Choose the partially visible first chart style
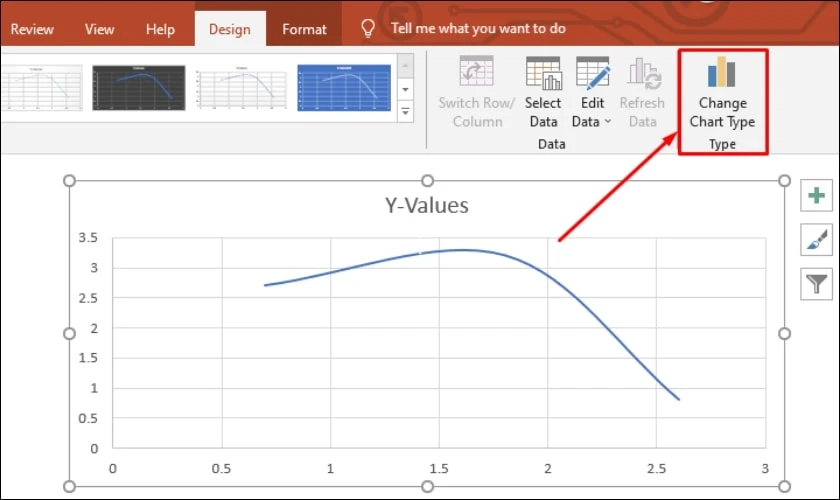Image resolution: width=840 pixels, height=500 pixels. pyautogui.click(x=42, y=88)
